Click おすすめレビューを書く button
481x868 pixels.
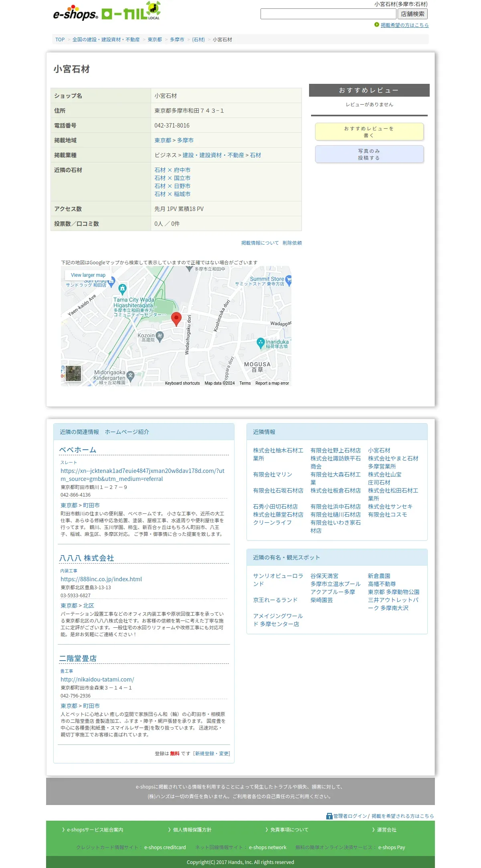tap(369, 132)
